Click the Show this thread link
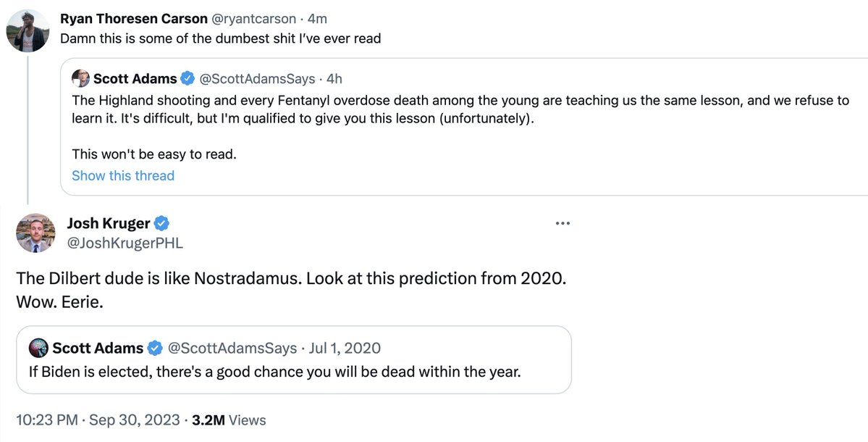Image resolution: width=868 pixels, height=442 pixels. click(123, 175)
